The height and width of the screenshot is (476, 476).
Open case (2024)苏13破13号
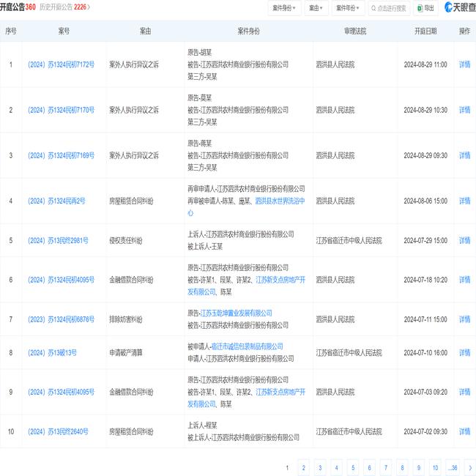(x=52, y=352)
